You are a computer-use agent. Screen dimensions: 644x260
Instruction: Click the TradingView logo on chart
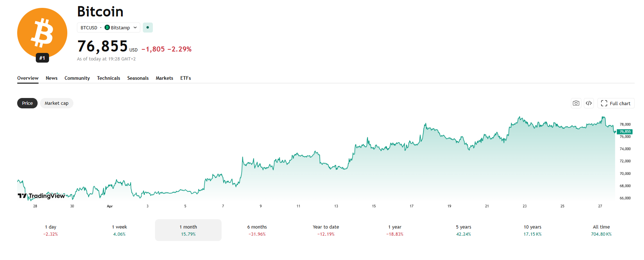[x=41, y=196]
